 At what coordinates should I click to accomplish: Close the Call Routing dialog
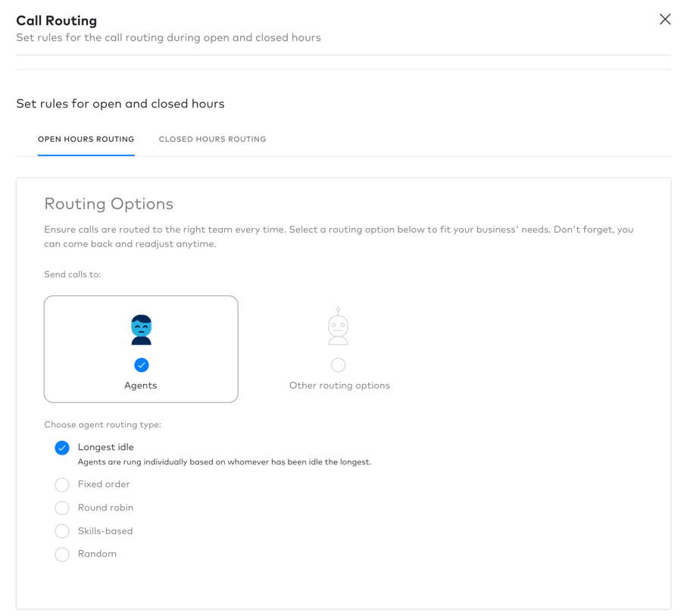point(665,19)
